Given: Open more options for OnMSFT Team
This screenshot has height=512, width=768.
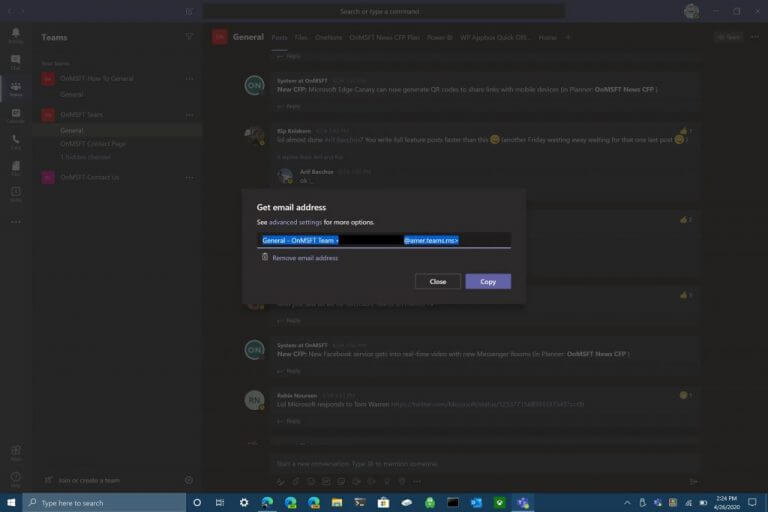Looking at the screenshot, I should pos(190,115).
